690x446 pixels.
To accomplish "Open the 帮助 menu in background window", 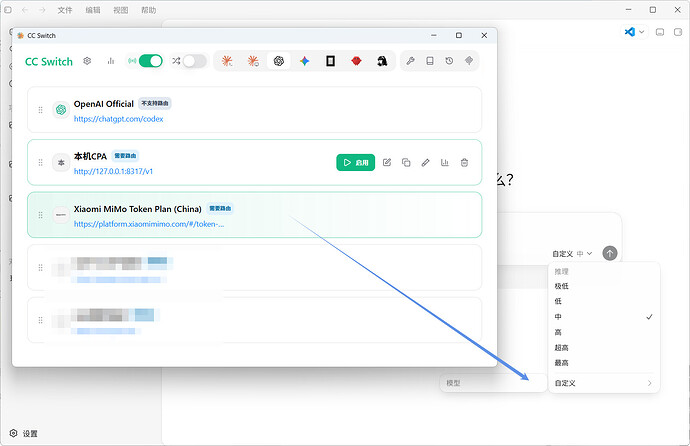I will pyautogui.click(x=149, y=10).
